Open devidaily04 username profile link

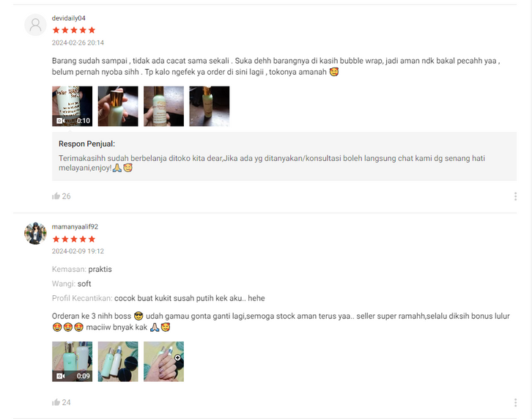tap(69, 18)
